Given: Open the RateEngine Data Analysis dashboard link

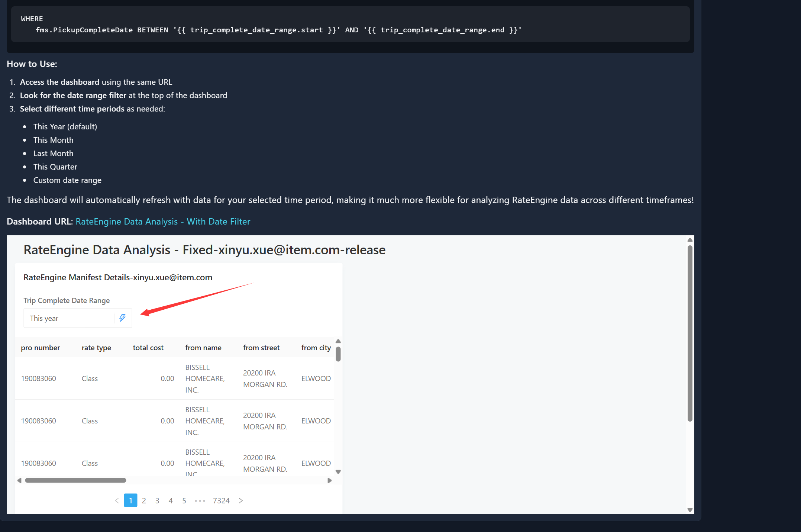Looking at the screenshot, I should [163, 222].
